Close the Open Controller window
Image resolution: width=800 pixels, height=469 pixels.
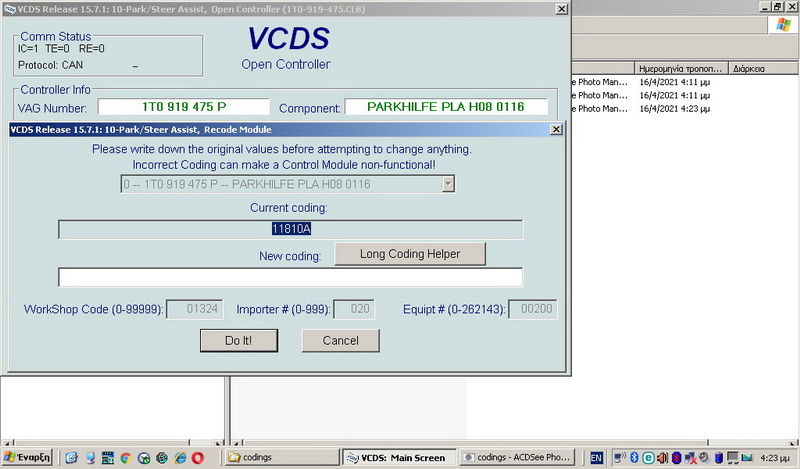tap(561, 9)
